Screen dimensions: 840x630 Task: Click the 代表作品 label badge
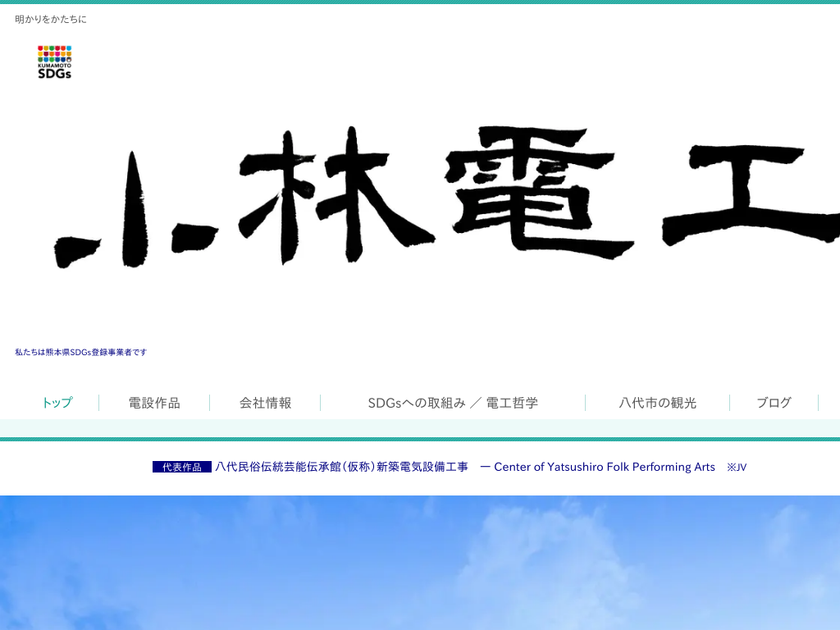(182, 467)
